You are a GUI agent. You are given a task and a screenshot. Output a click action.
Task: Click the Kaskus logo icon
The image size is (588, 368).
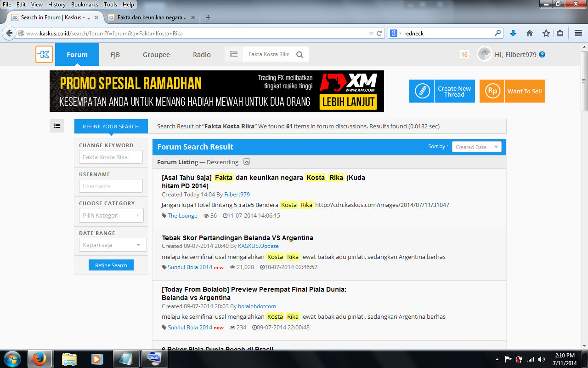click(44, 54)
